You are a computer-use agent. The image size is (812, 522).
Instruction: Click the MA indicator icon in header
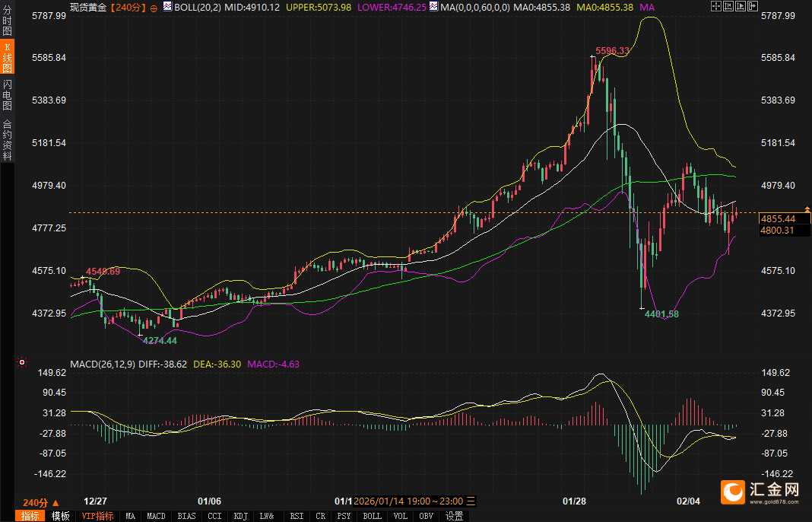433,7
